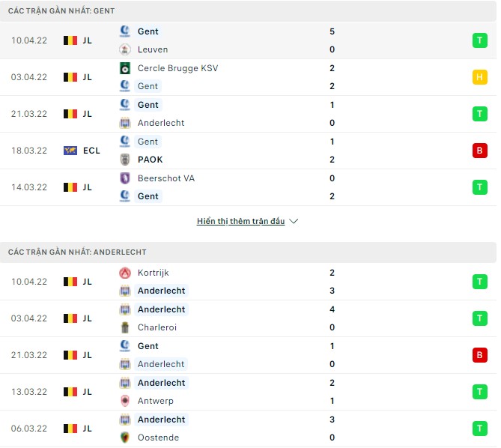Open "Hiển thị thêm trận đấu" link

coord(240,222)
